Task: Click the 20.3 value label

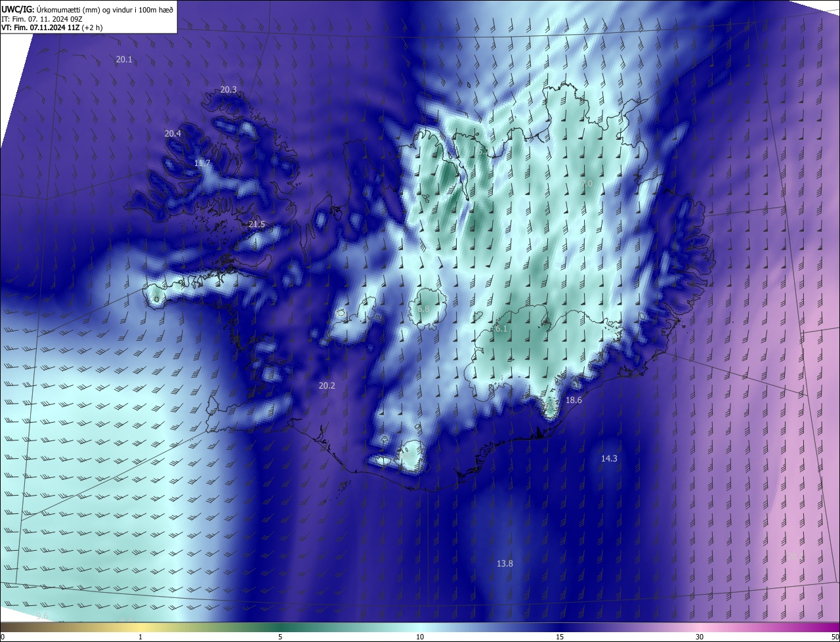Action: 228,89
